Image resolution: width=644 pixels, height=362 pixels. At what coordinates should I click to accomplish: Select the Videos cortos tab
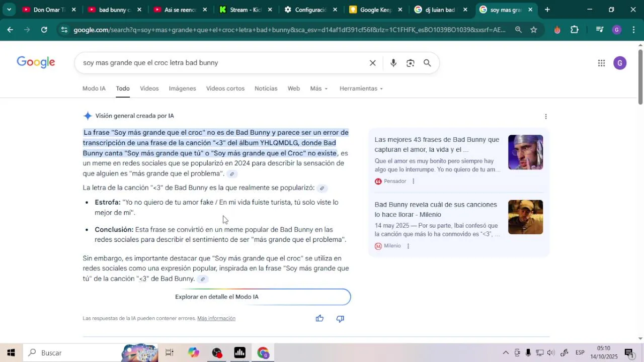coord(225,88)
